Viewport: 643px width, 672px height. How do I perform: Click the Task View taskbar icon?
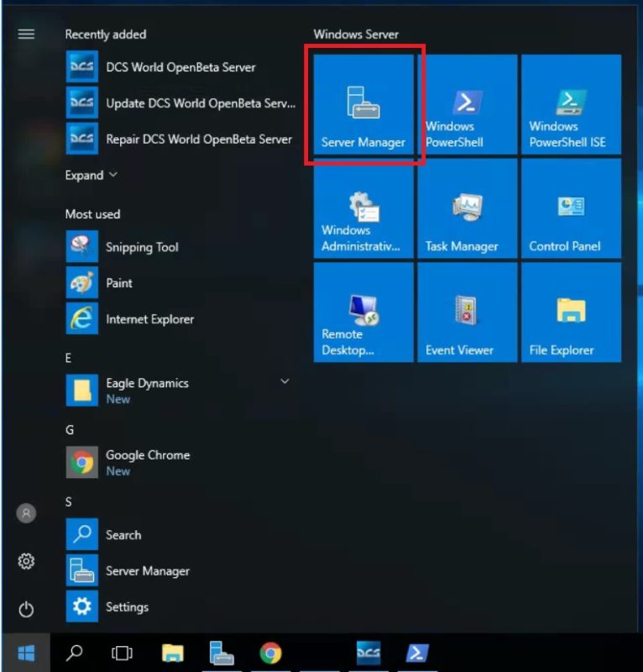(123, 653)
